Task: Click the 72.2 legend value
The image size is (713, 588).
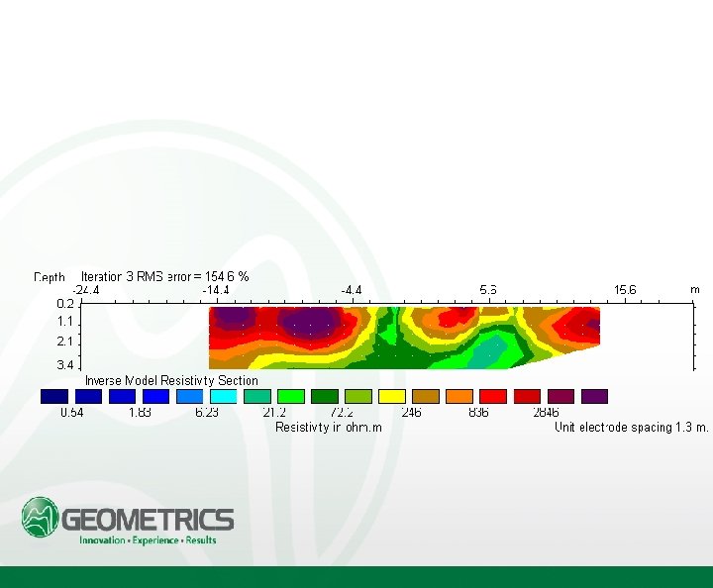Action: 342,412
